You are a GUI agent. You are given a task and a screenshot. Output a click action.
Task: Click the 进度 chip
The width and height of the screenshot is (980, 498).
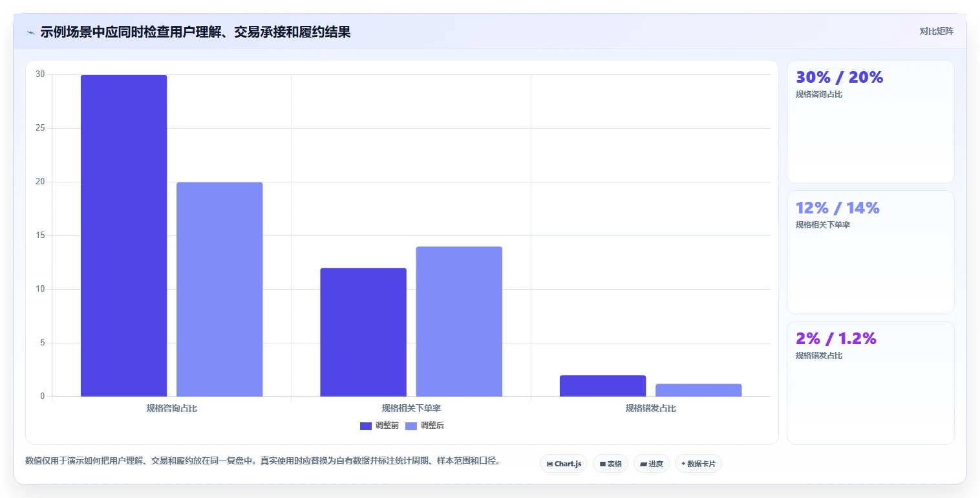coord(652,464)
